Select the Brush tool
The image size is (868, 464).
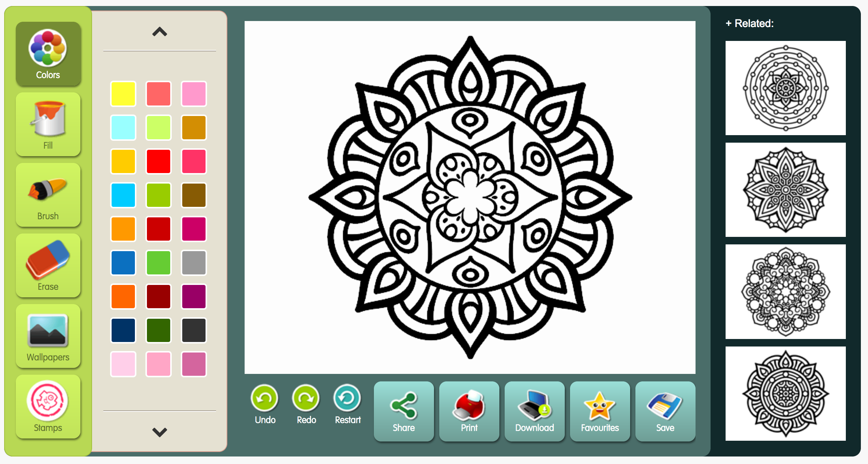[x=48, y=201]
